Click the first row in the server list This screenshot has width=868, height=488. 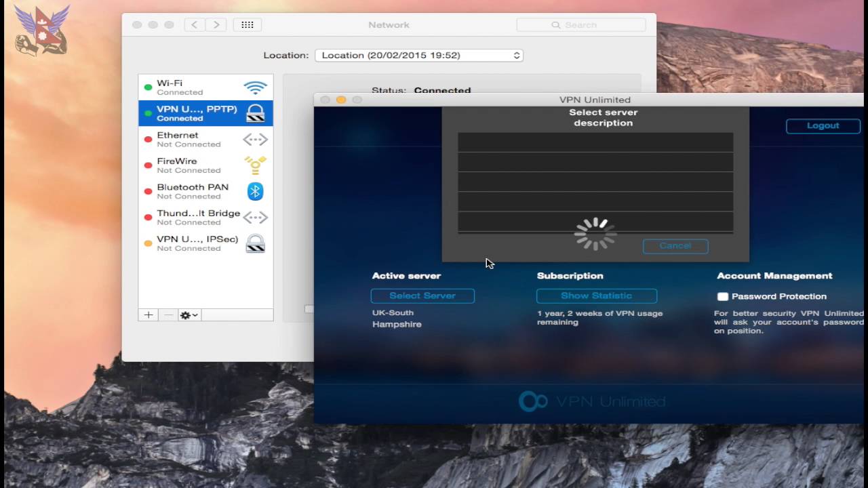pos(595,142)
